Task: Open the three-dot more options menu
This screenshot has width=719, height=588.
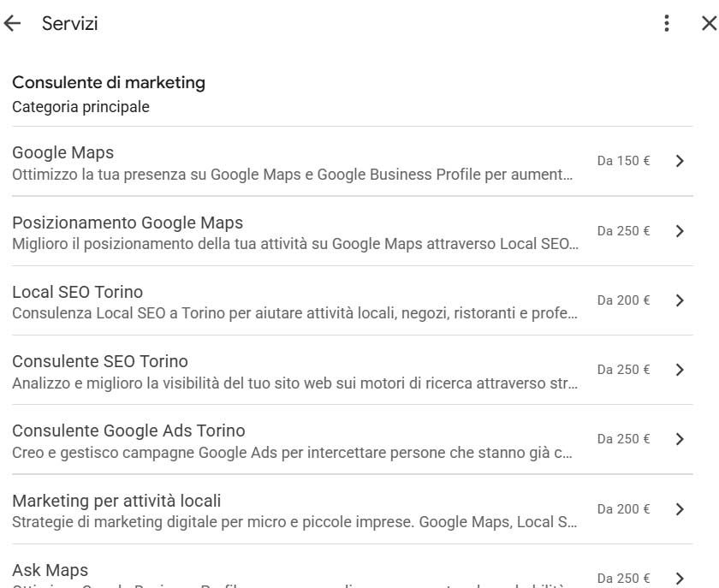Action: click(x=667, y=23)
